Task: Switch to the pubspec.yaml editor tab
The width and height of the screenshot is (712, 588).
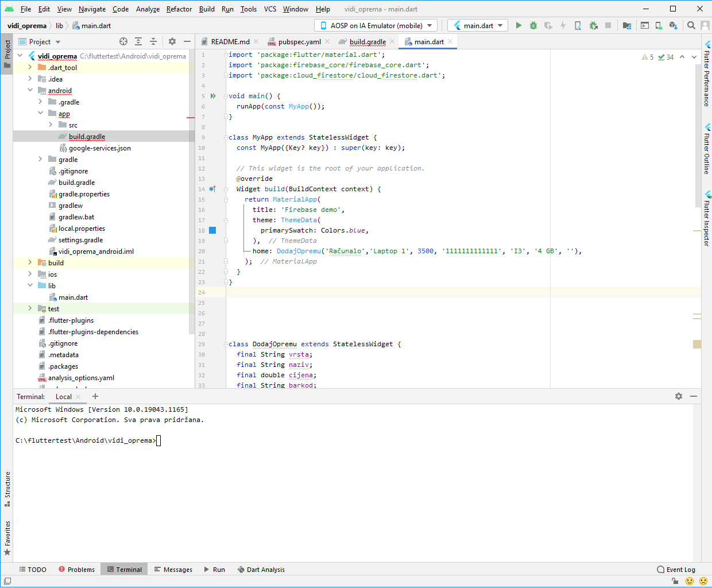Action: [299, 41]
